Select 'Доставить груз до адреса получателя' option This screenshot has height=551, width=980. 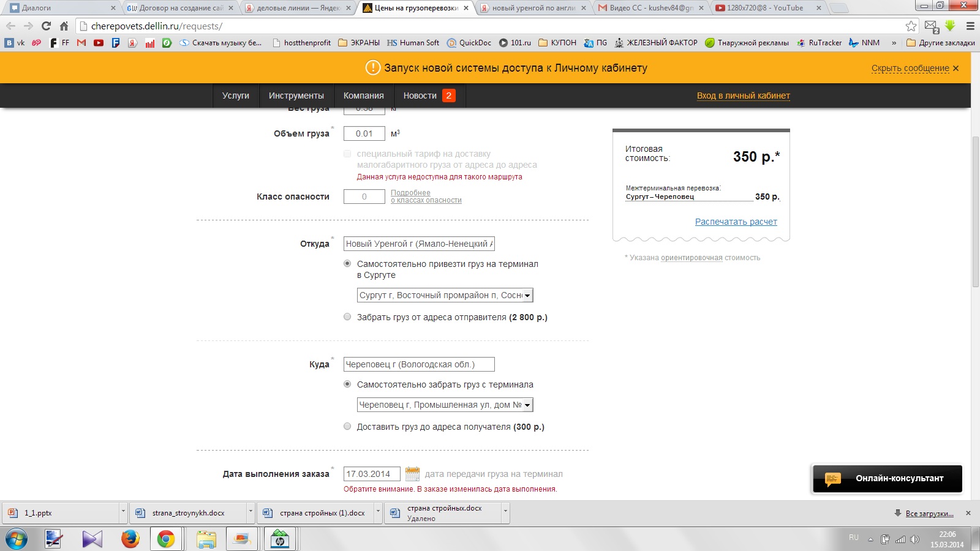347,427
